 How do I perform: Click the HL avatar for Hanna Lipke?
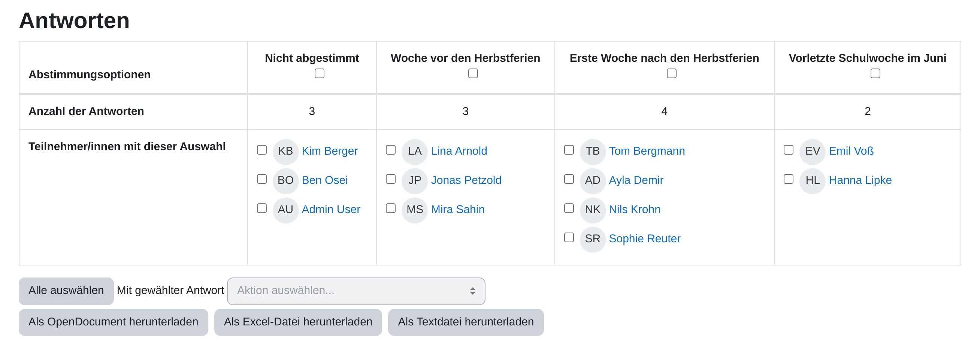[813, 180]
